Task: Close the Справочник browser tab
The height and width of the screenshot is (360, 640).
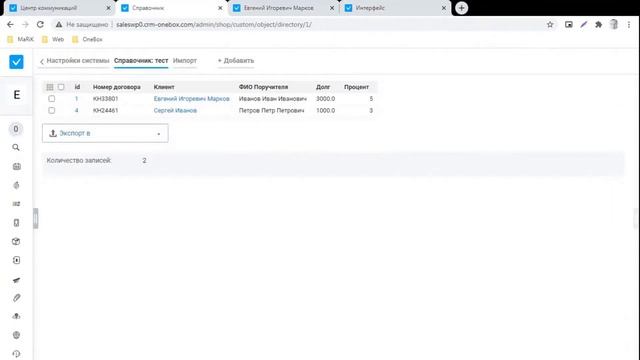Action: (x=220, y=8)
